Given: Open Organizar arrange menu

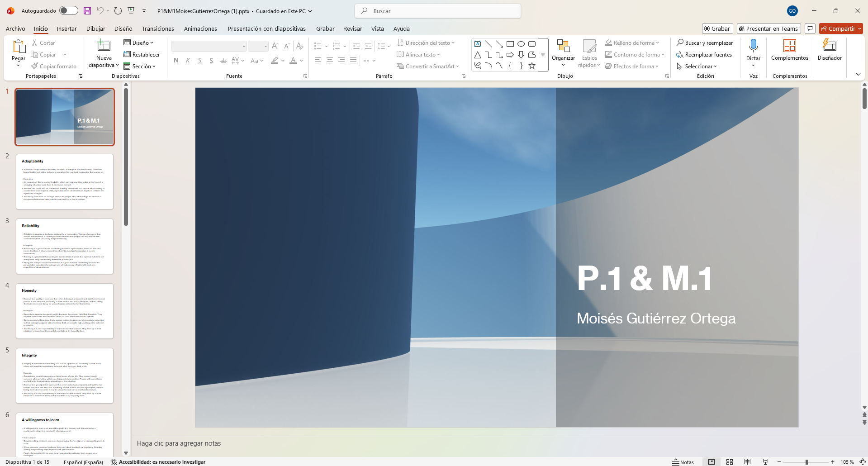Looking at the screenshot, I should coord(563,53).
